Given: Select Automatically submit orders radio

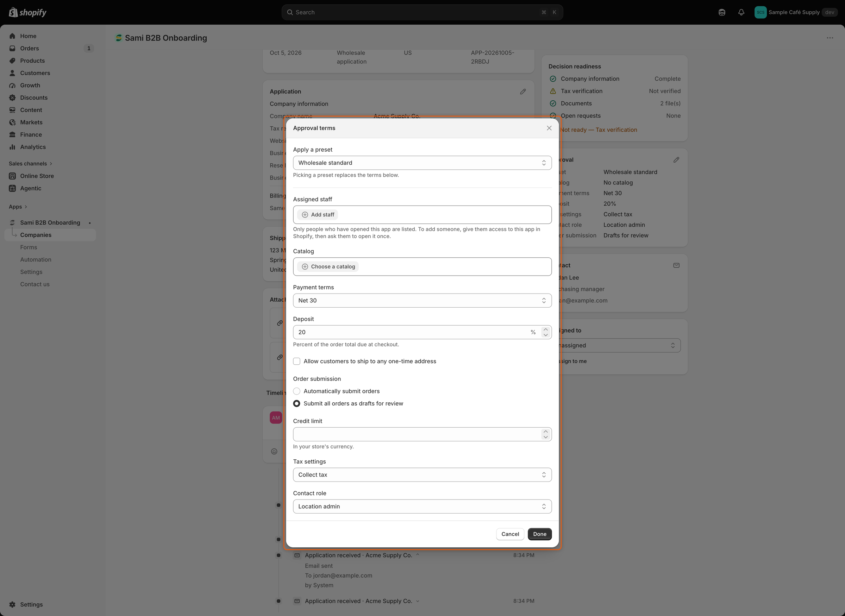Looking at the screenshot, I should pos(296,391).
